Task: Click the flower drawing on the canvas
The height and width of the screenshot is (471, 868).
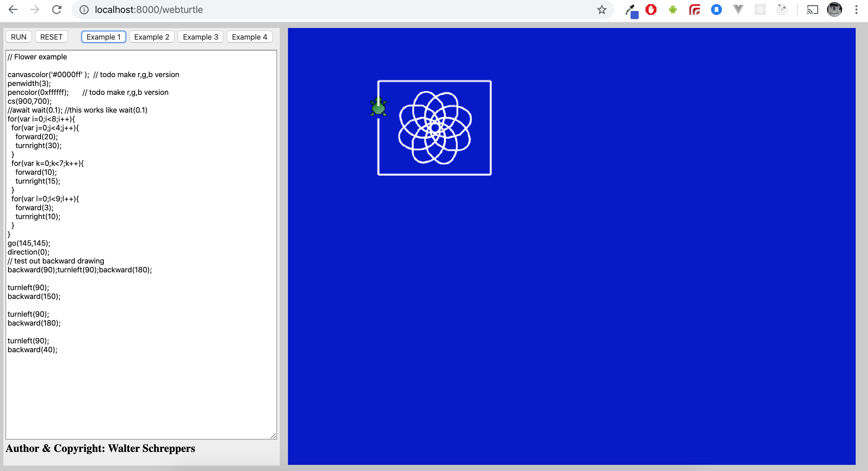Action: [435, 128]
